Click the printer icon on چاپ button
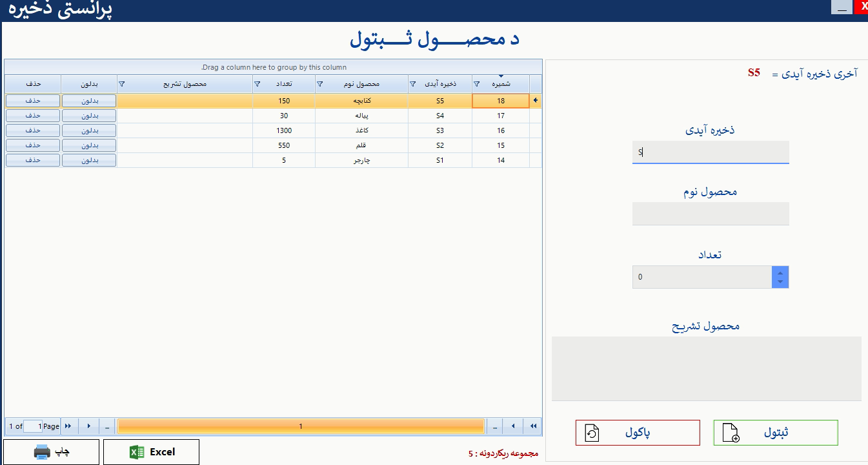868x465 pixels. (x=42, y=452)
